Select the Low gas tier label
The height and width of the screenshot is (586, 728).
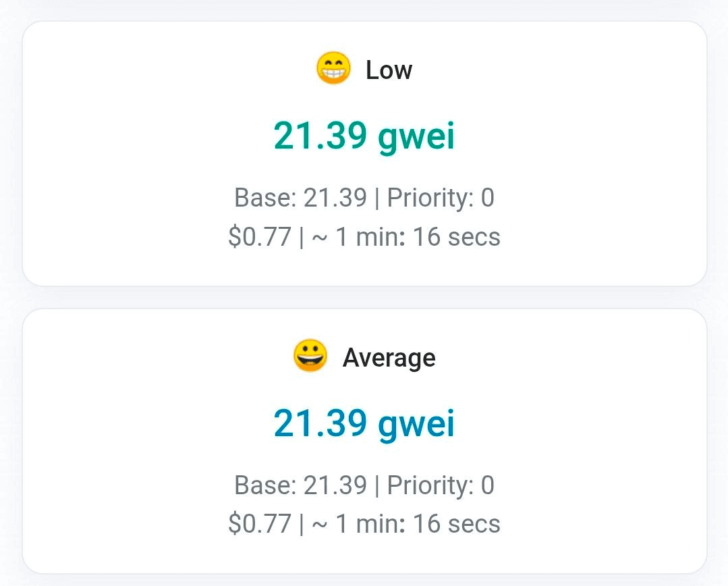[389, 70]
